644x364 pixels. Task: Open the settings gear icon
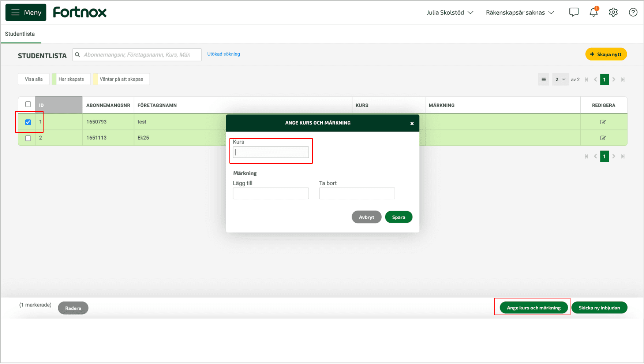click(613, 12)
